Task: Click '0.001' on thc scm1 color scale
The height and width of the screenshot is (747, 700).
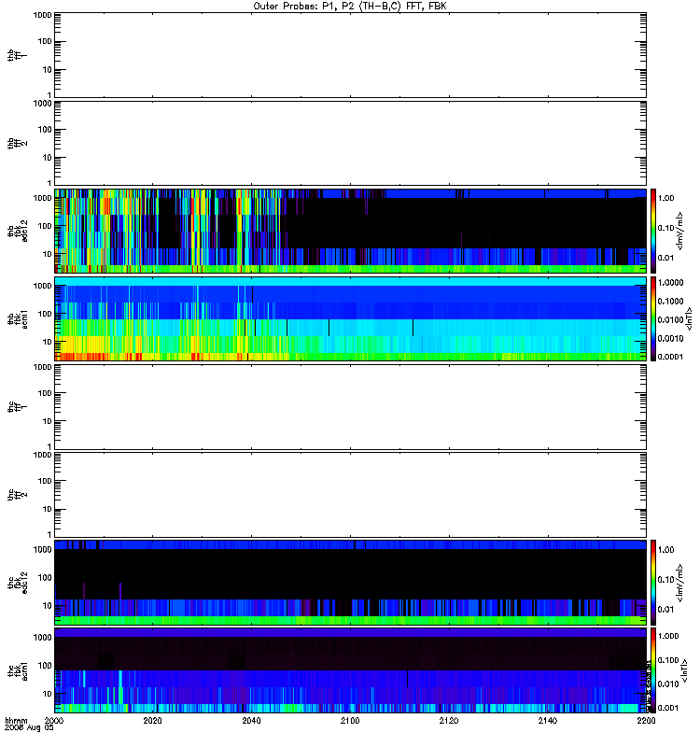Action: [668, 708]
